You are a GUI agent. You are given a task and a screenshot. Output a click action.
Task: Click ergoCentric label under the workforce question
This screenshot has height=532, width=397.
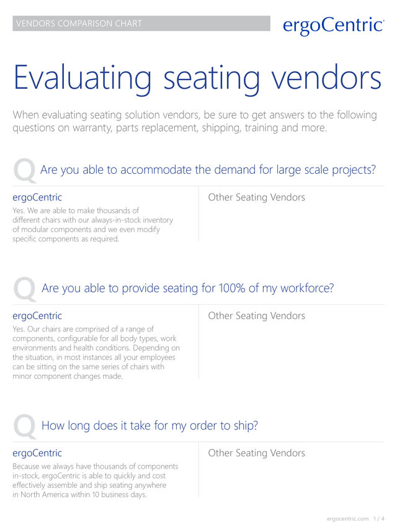tap(37, 316)
